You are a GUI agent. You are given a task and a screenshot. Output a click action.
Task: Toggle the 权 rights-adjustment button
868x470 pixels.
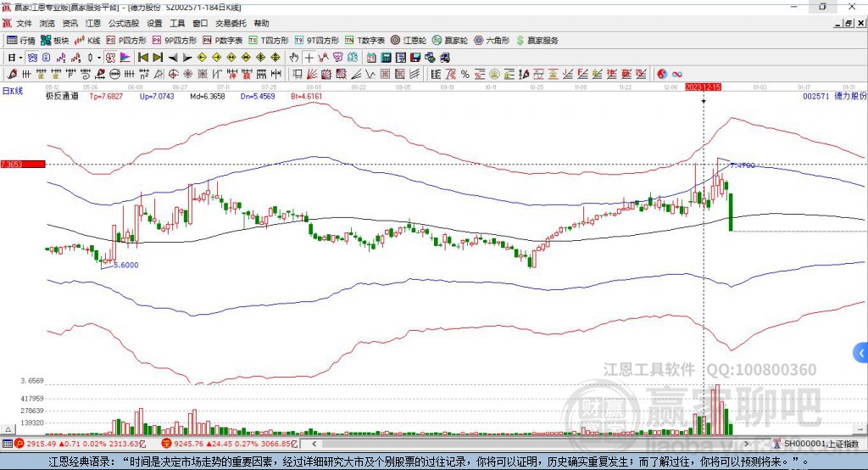click(110, 58)
